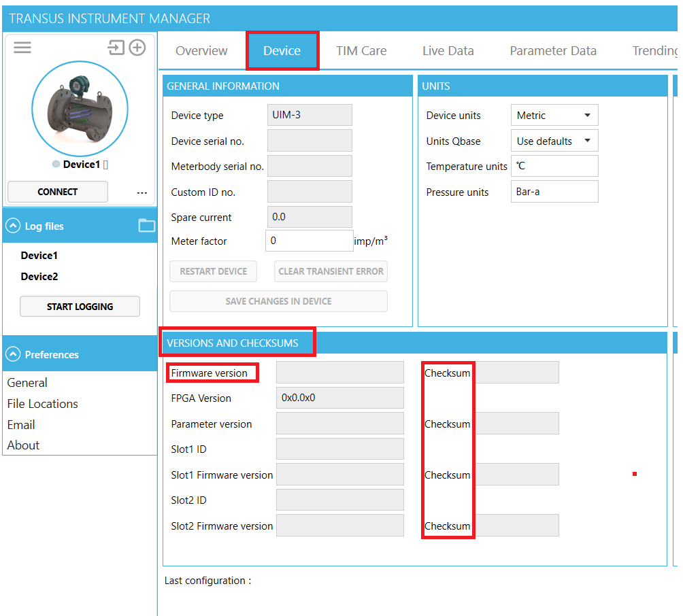Click the Slot1 Firmware checksum field
This screenshot has height=616, width=683.
[516, 475]
